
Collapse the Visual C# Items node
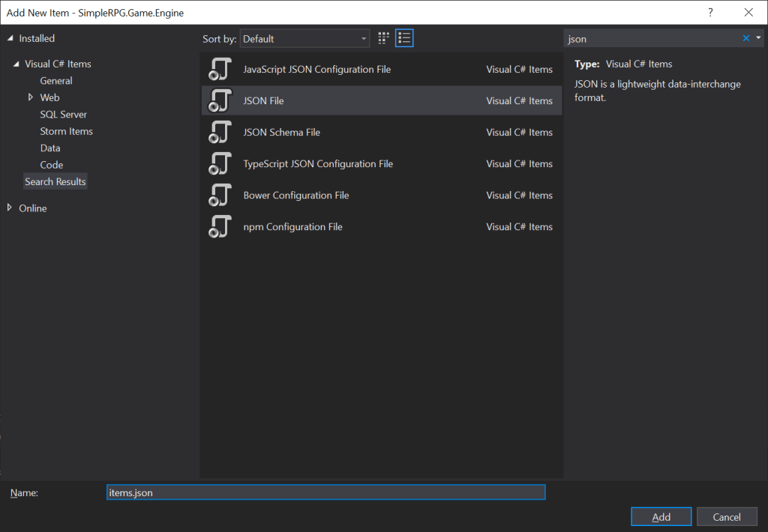pyautogui.click(x=16, y=64)
